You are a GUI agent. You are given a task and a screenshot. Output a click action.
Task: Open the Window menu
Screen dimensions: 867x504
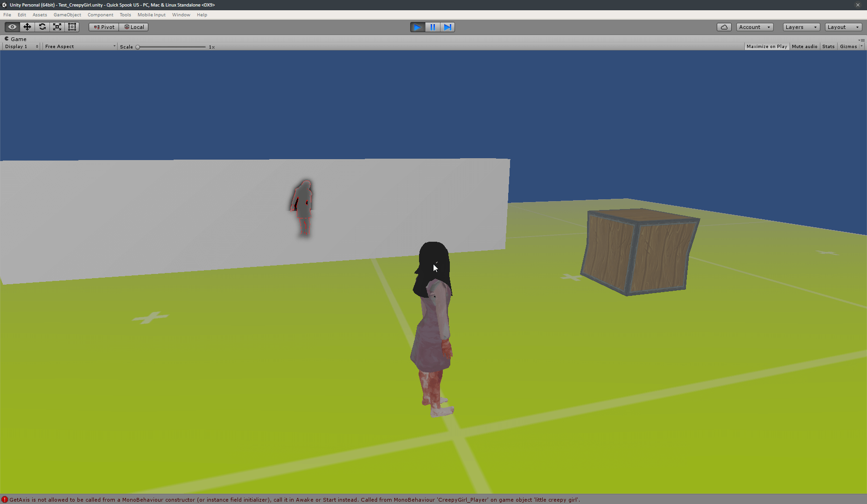pyautogui.click(x=181, y=15)
